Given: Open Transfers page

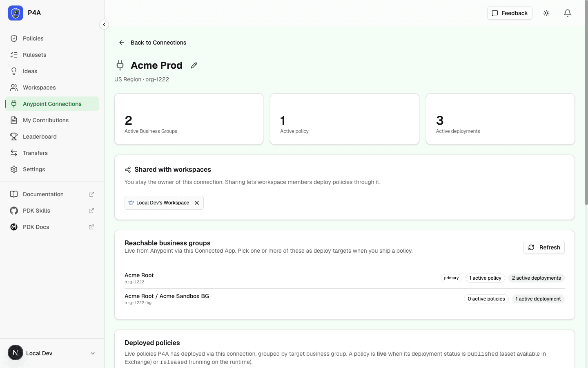Looking at the screenshot, I should click(52, 153).
